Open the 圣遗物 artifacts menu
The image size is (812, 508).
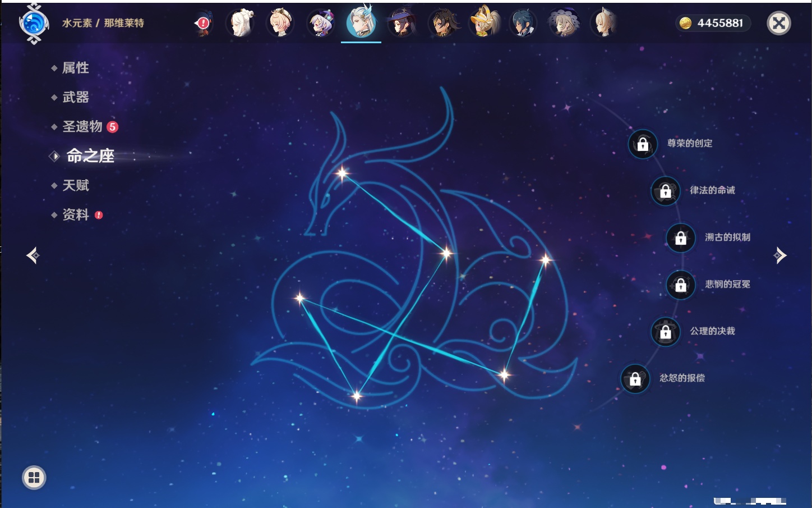pyautogui.click(x=82, y=127)
